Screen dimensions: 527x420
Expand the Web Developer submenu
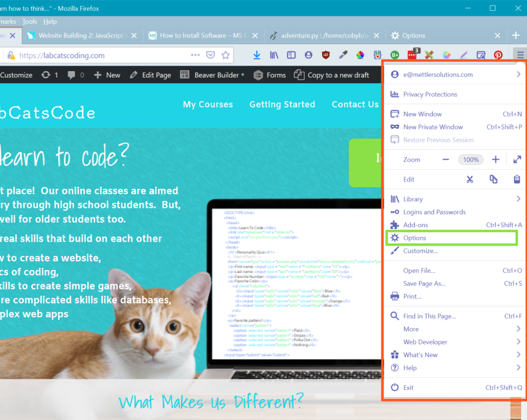coord(518,342)
